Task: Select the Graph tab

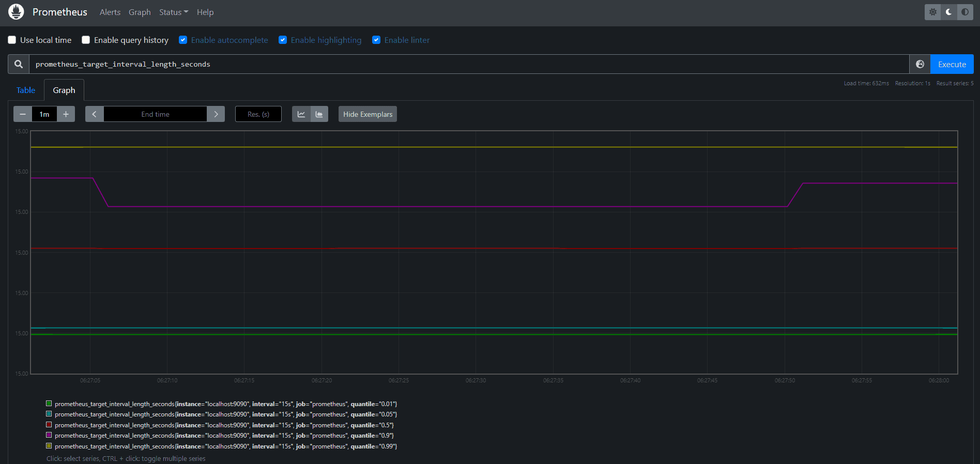Action: coord(64,90)
